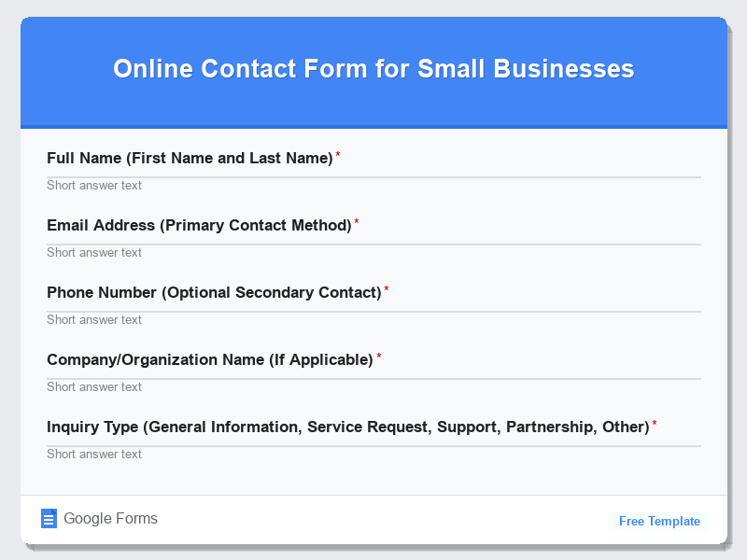Click the form title header banner
The width and height of the screenshot is (747, 560).
click(373, 69)
